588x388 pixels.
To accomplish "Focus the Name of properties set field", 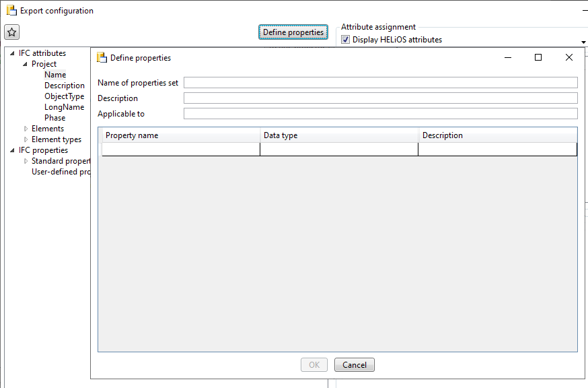I will (381, 83).
